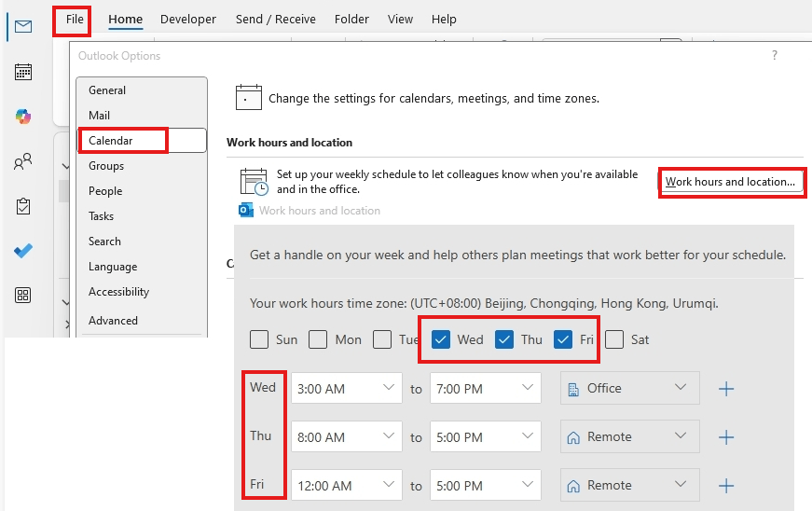Open Thursday end time 5:00 PM dropdown

tap(485, 437)
